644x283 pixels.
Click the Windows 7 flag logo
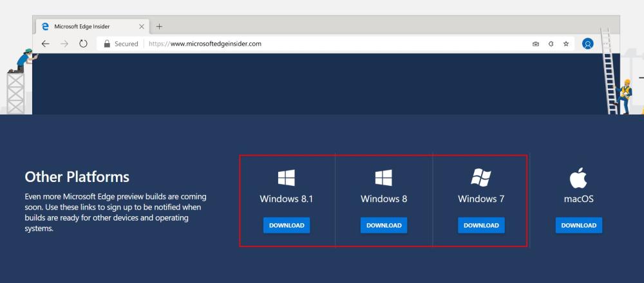[x=481, y=177]
